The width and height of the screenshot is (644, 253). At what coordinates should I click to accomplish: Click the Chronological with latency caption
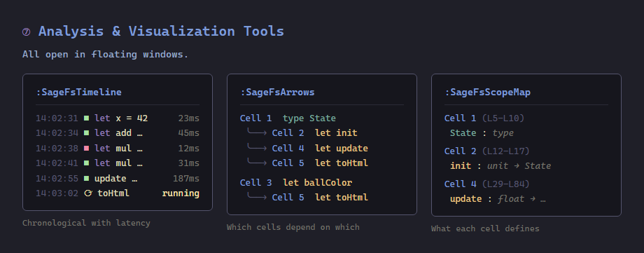click(86, 223)
